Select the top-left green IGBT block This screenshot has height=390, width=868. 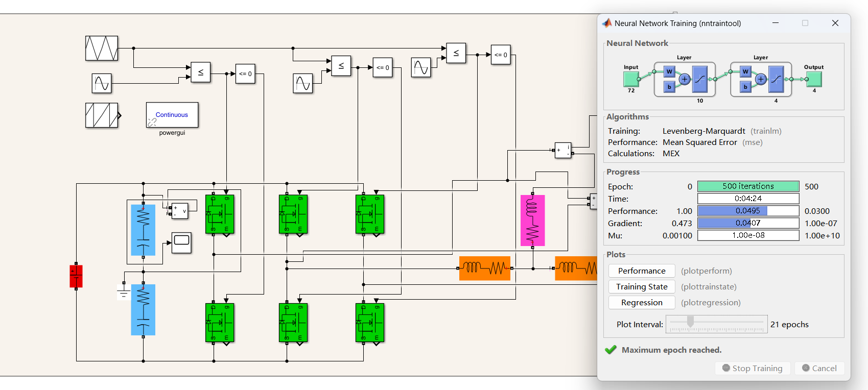click(220, 214)
